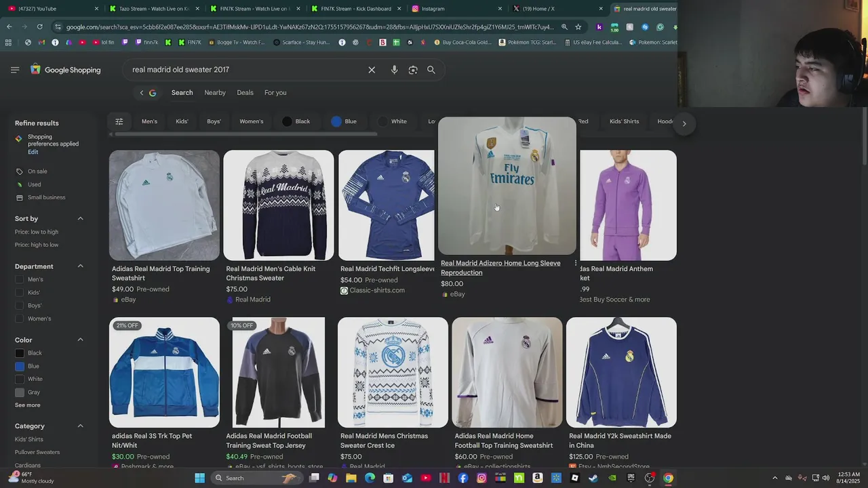Image resolution: width=868 pixels, height=488 pixels.
Task: Open the three-dot menu on Adizero product
Action: click(576, 263)
